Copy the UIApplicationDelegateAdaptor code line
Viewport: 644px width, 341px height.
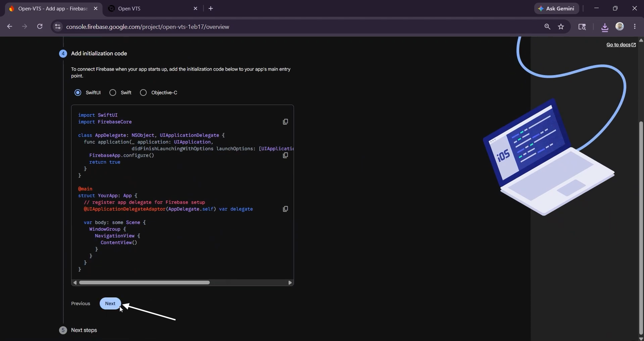click(x=285, y=209)
